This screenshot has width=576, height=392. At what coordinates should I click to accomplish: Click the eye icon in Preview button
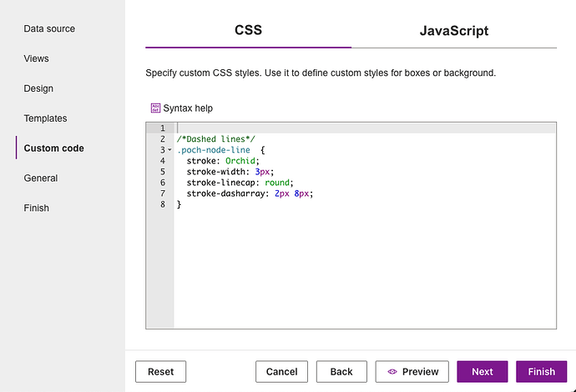392,372
